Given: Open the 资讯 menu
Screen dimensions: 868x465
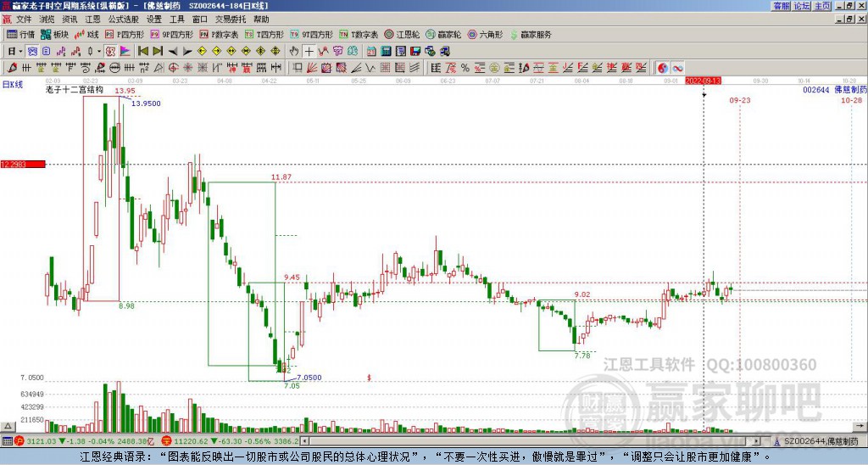Looking at the screenshot, I should pos(70,20).
